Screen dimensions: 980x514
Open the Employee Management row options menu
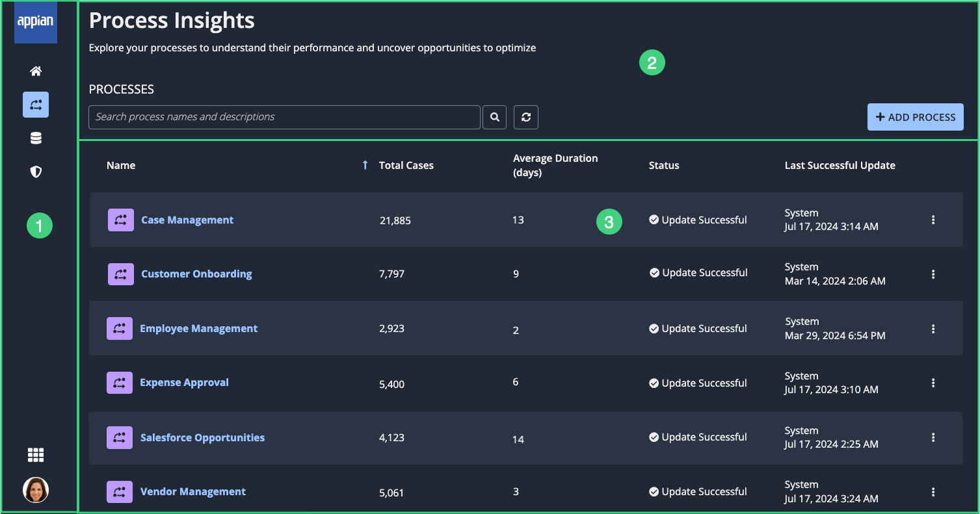coord(933,329)
